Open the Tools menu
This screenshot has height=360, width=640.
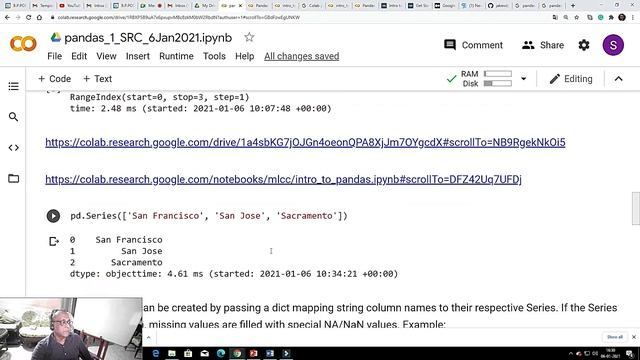pos(214,56)
